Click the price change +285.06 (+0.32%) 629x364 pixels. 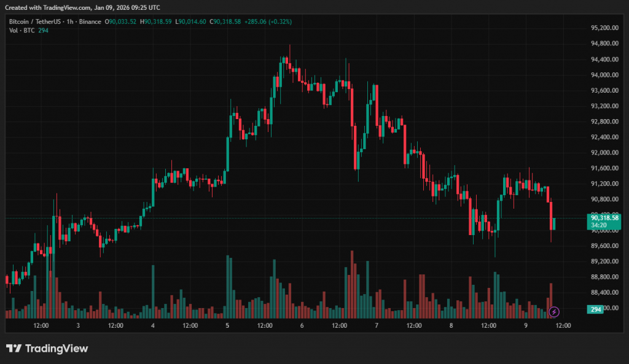coord(267,21)
